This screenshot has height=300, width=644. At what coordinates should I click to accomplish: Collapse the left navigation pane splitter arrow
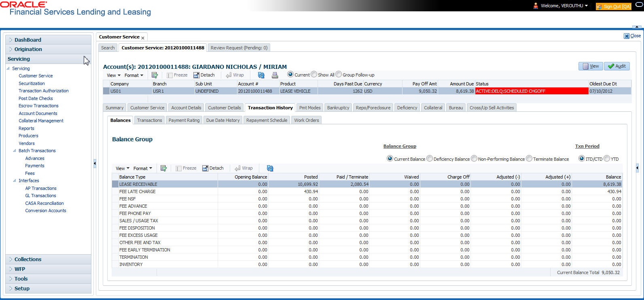pyautogui.click(x=95, y=163)
